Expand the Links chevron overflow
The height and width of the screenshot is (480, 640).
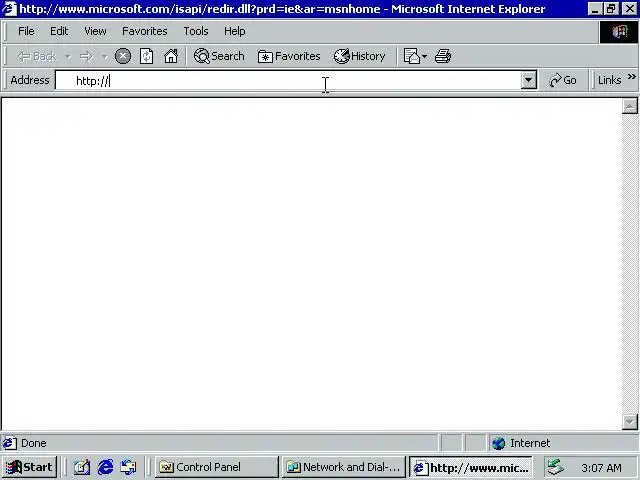(631, 77)
